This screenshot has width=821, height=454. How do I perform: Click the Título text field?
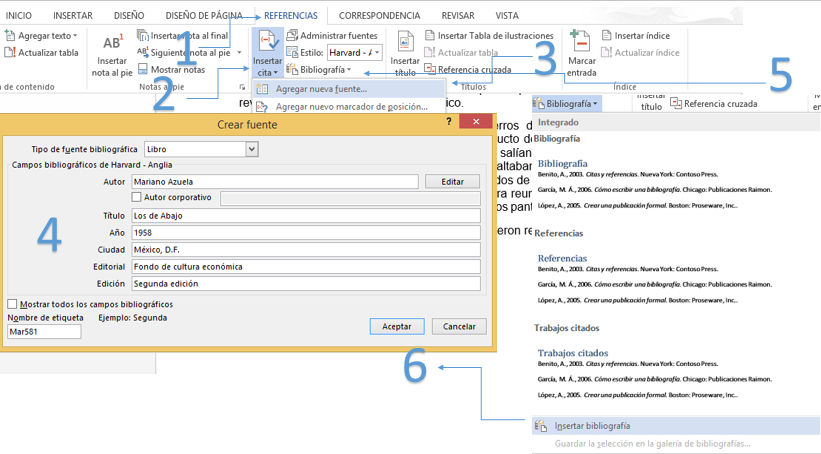306,216
